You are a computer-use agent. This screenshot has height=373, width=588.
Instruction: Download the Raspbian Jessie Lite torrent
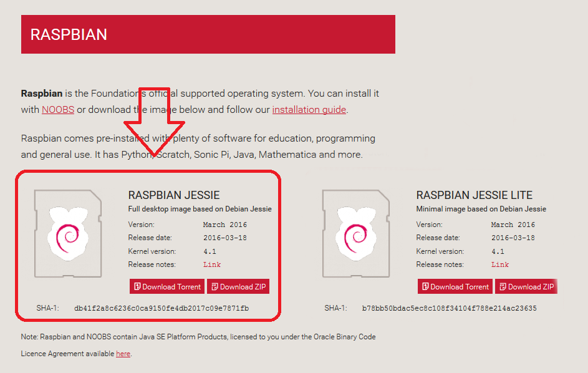(x=455, y=287)
